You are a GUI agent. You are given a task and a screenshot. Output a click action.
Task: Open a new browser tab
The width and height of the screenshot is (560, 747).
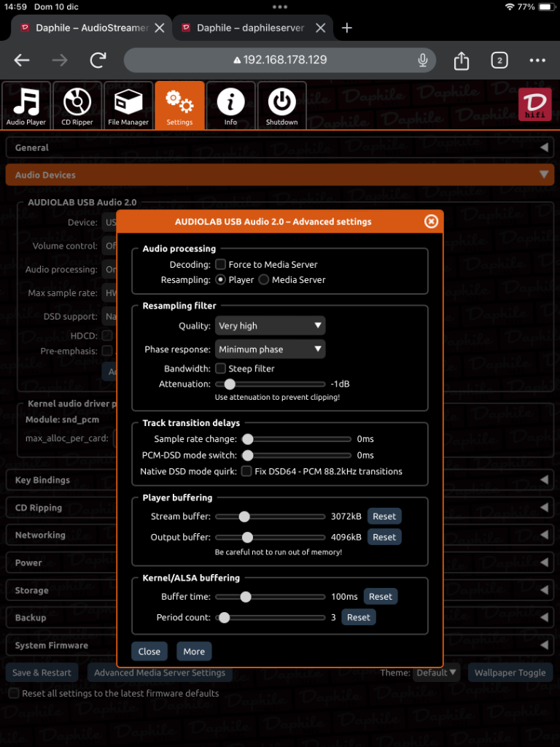pyautogui.click(x=346, y=28)
